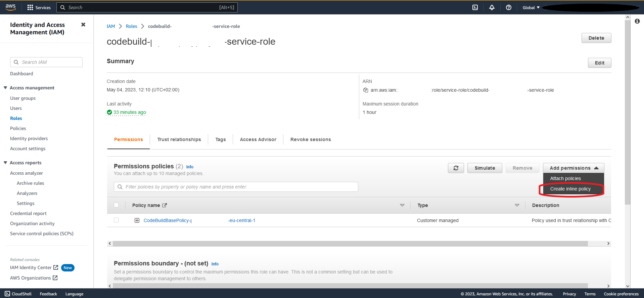Screen dimensions: 644x298
Task: Focus the Search IAM field
Action: (46, 62)
